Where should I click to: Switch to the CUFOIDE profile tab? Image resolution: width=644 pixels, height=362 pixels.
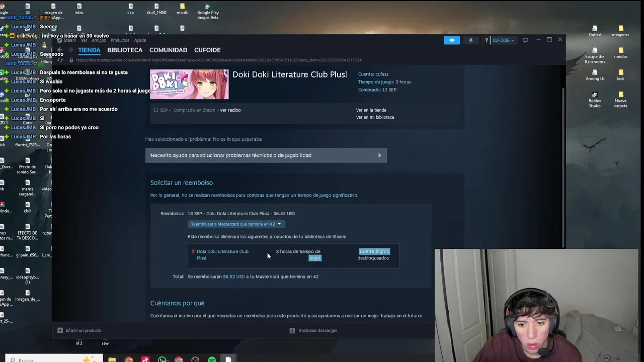point(207,50)
